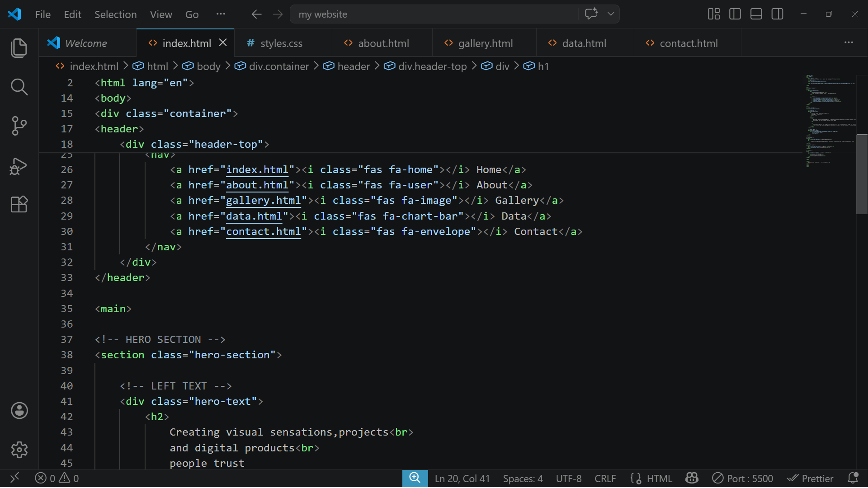The image size is (868, 488).
Task: Click the blue zoom magnifier in the status bar
Action: coord(415,478)
